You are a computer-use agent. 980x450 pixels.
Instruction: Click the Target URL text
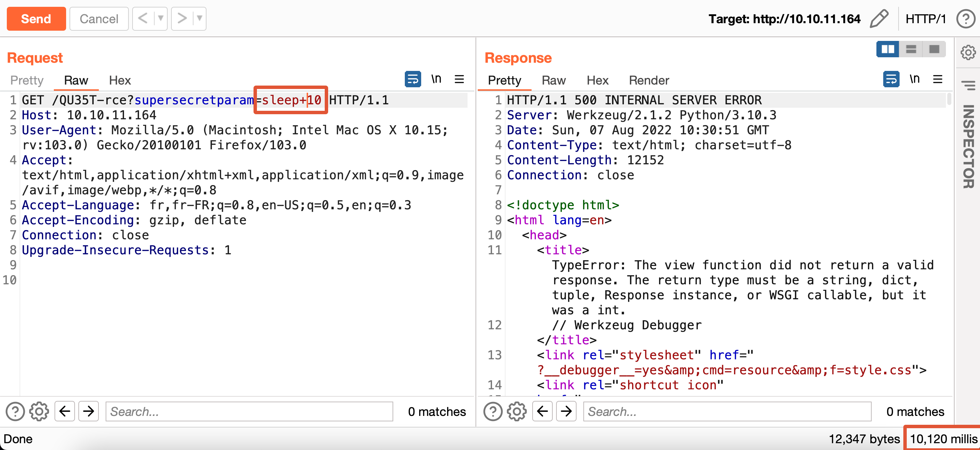coord(784,19)
